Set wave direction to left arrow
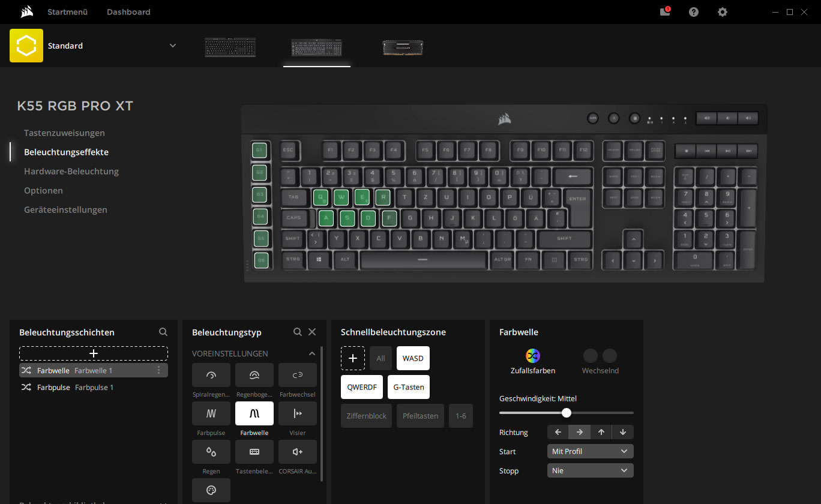The image size is (821, 504). 558,432
